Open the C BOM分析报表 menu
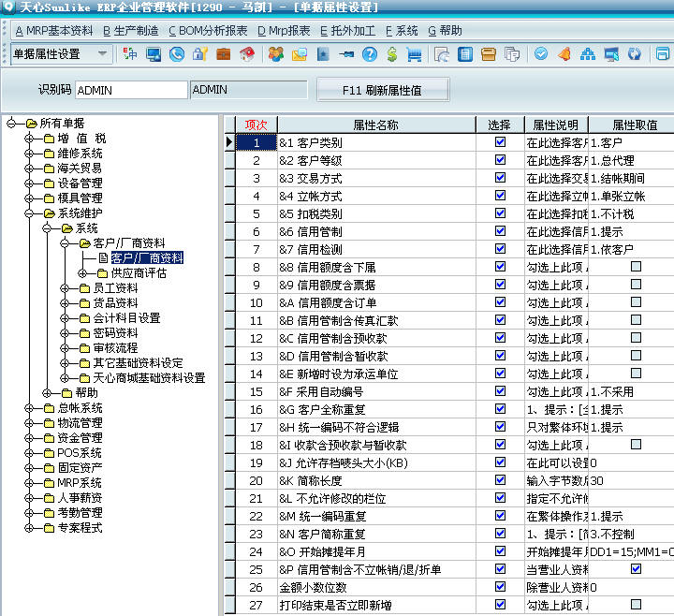674x616 pixels. pyautogui.click(x=208, y=31)
